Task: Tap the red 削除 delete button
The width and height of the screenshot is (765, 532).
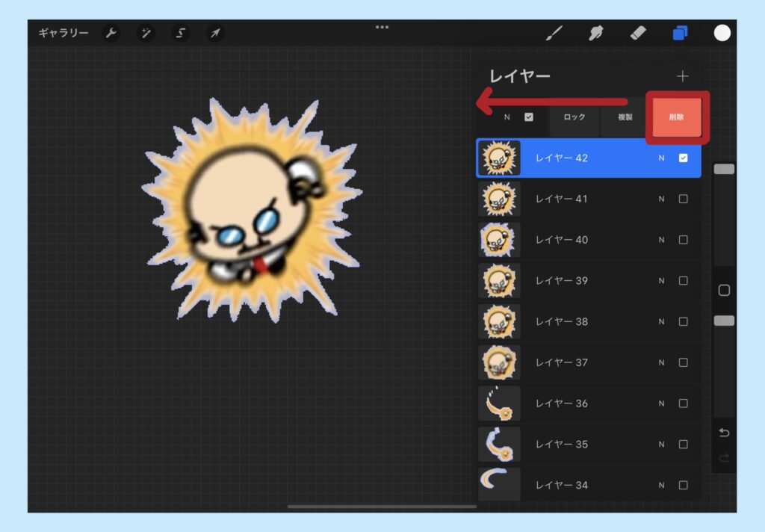Action: click(x=676, y=117)
